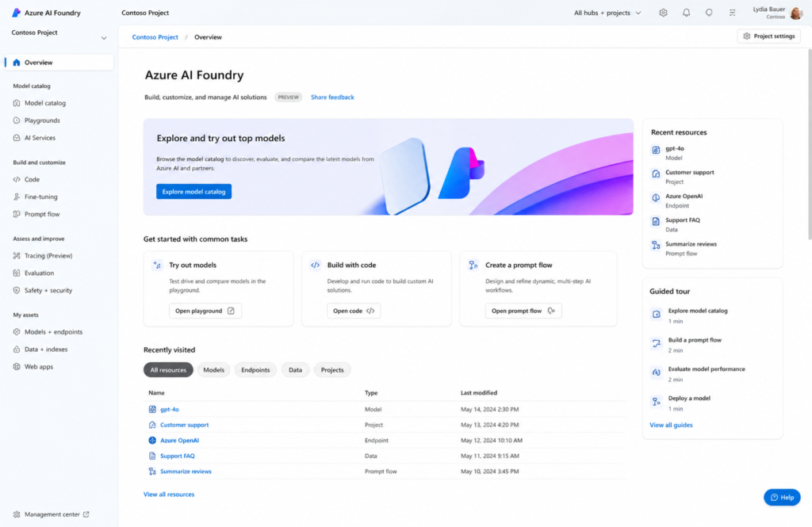The width and height of the screenshot is (812, 527).
Task: Click the Share feedback link
Action: 332,97
